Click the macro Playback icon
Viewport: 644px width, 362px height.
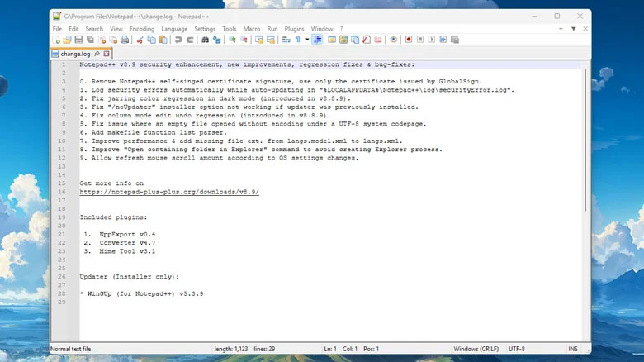pos(432,40)
